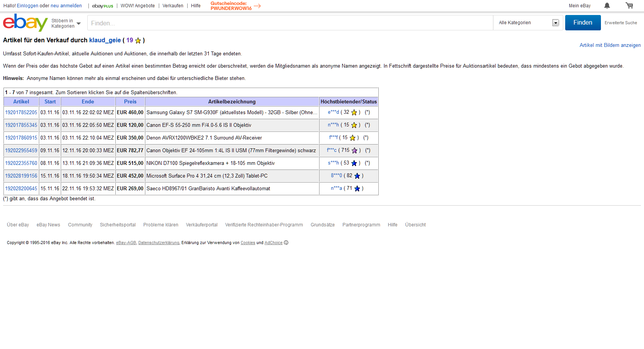Open Community footer link
This screenshot has width=644, height=349.
80,225
